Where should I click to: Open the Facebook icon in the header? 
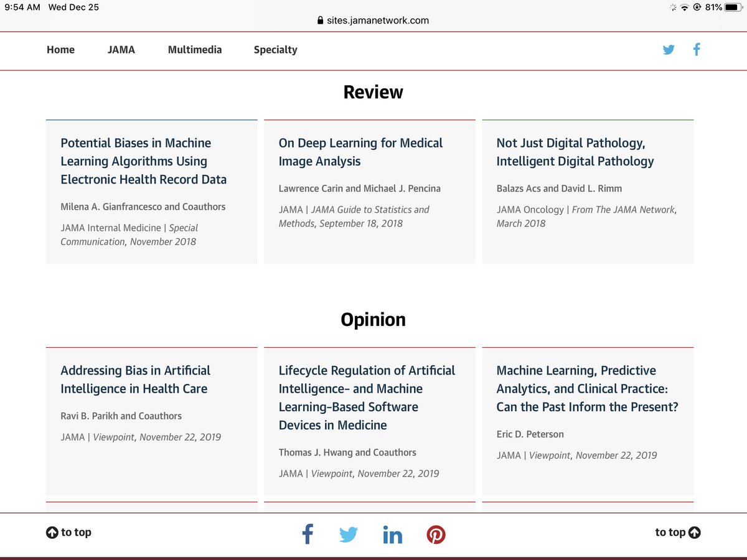point(697,49)
